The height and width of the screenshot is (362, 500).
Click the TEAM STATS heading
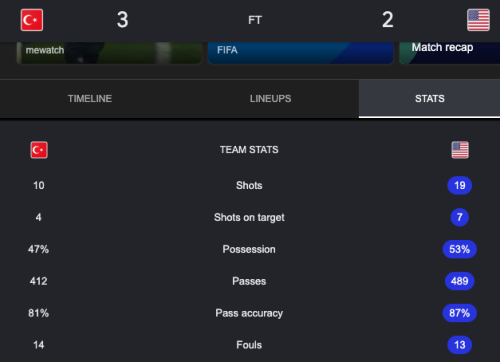[249, 150]
